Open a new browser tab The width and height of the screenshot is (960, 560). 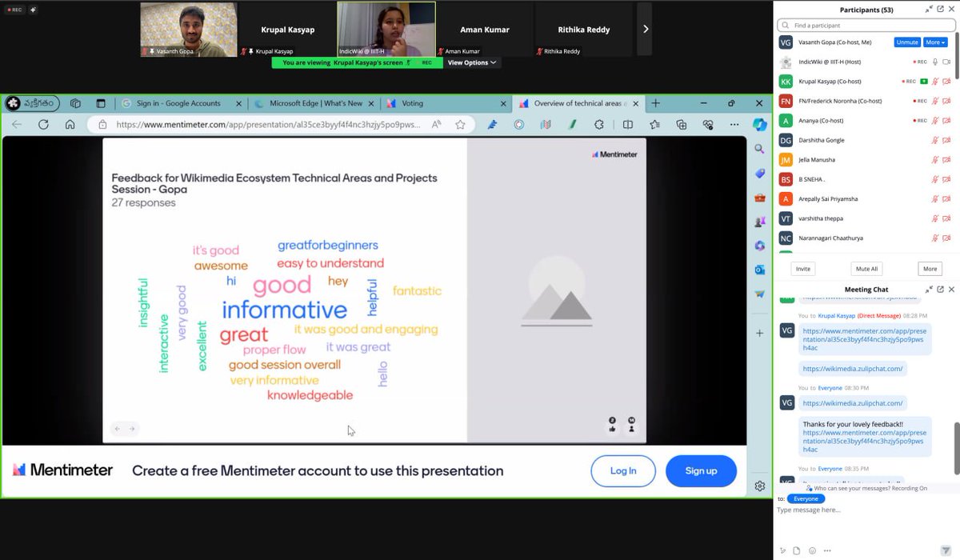click(x=655, y=103)
